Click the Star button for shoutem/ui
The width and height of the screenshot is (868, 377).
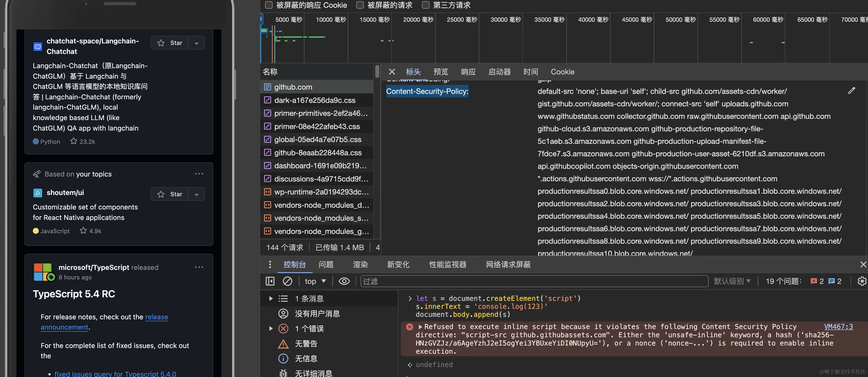(169, 194)
